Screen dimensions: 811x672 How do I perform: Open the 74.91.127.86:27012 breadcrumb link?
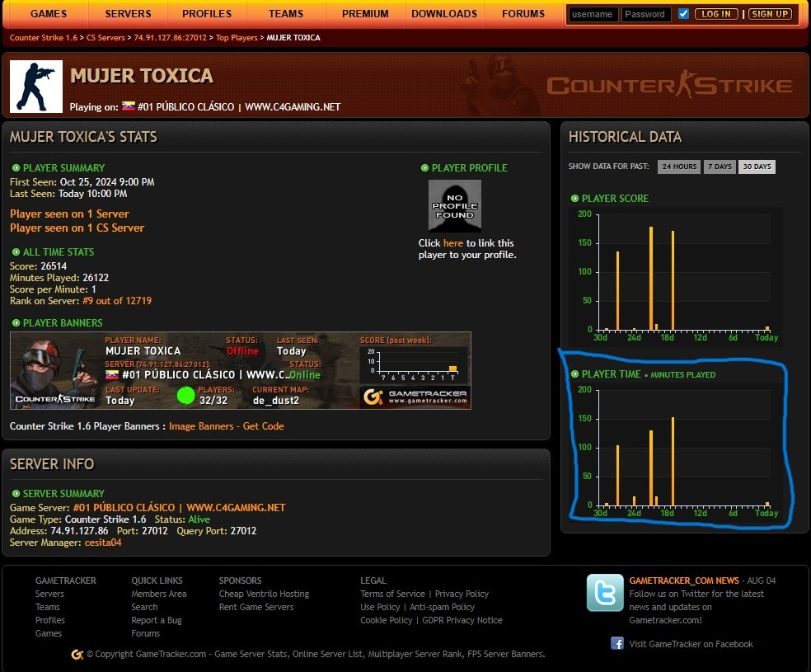coord(170,38)
